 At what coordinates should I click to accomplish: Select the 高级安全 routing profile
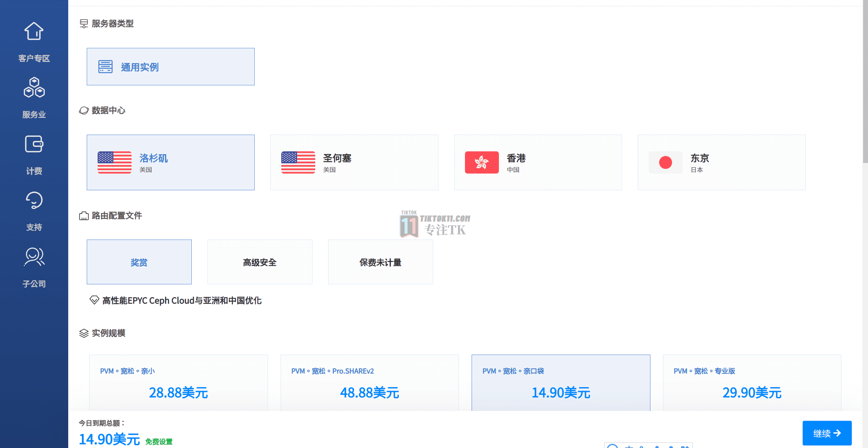[260, 262]
